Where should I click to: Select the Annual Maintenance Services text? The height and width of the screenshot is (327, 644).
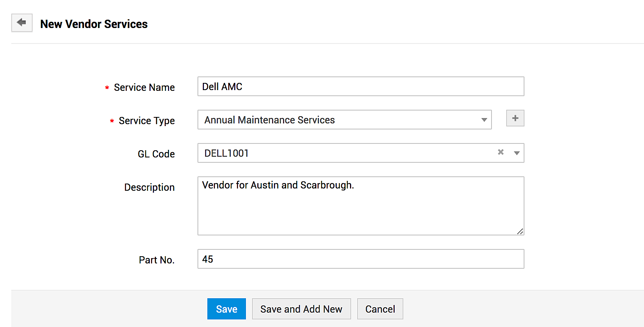click(x=269, y=120)
